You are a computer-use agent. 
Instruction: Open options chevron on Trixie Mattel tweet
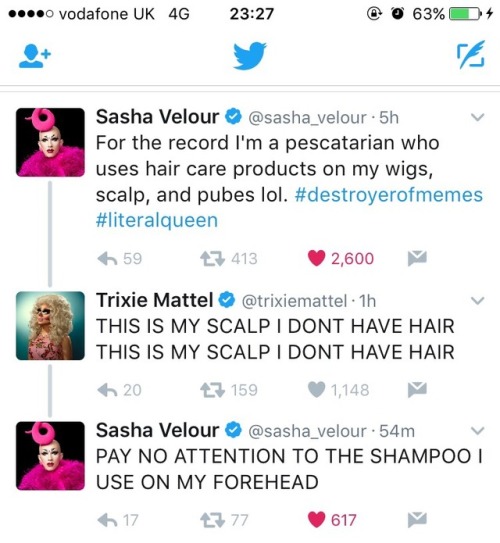click(x=477, y=301)
